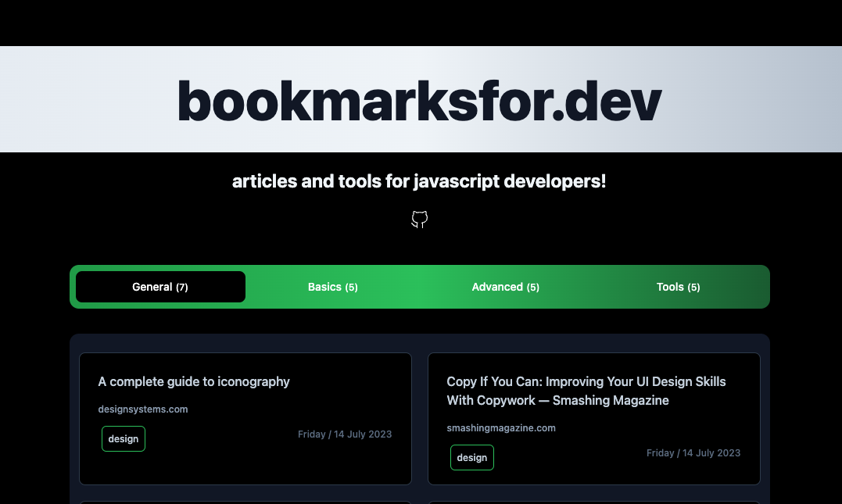This screenshot has width=842, height=504.
Task: Open the Tools (5) bookmarks section
Action: click(678, 287)
